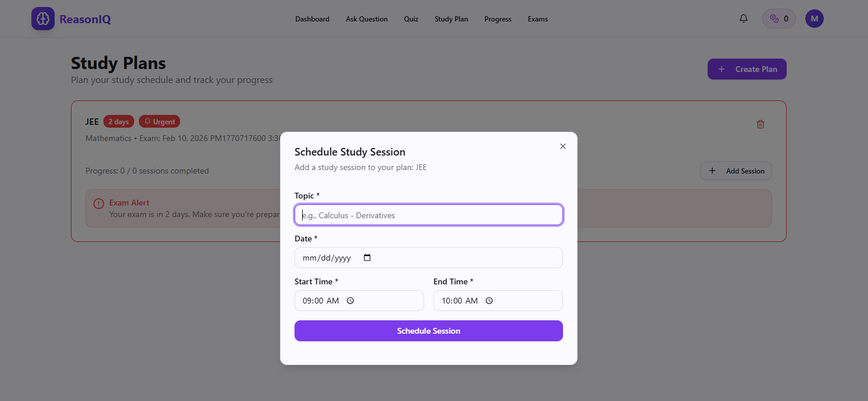Open clock picker in End Time field
This screenshot has width=868, height=401.
coord(489,301)
